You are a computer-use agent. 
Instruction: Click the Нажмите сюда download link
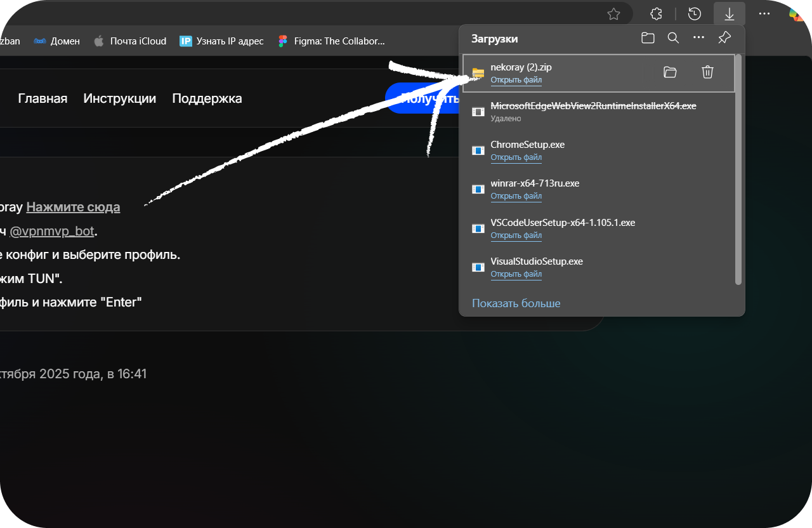point(73,207)
